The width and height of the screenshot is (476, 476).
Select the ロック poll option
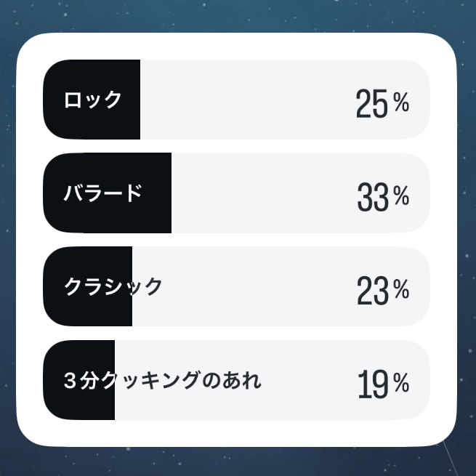[x=236, y=100]
